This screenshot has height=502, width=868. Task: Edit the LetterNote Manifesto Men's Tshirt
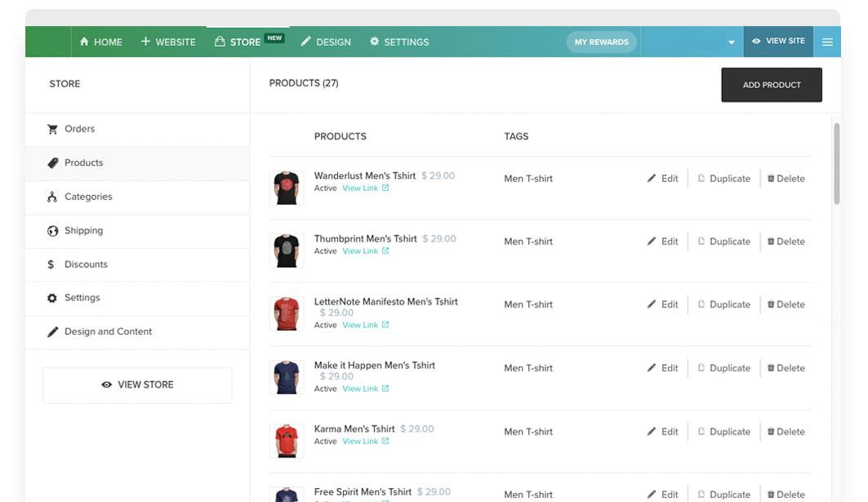662,304
